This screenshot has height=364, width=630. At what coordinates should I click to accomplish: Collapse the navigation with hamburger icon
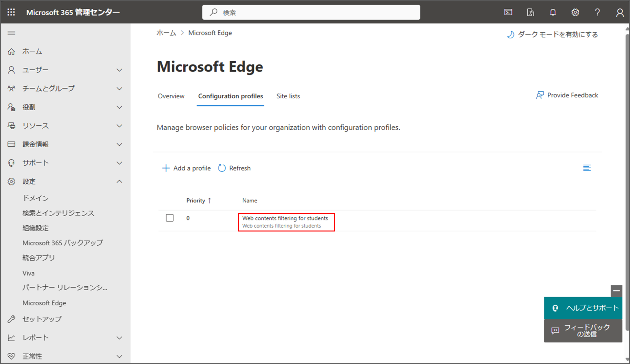(x=11, y=33)
